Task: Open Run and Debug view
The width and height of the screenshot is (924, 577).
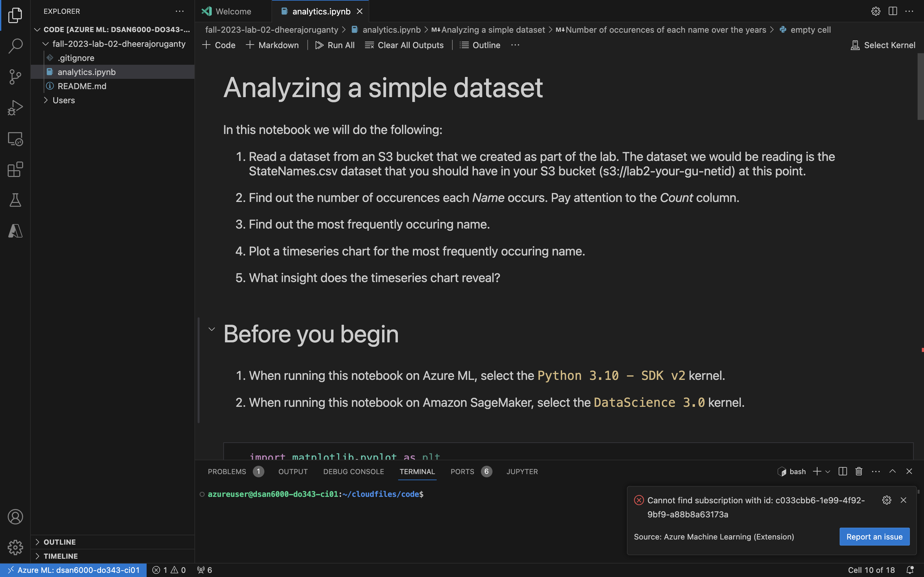Action: click(x=15, y=108)
